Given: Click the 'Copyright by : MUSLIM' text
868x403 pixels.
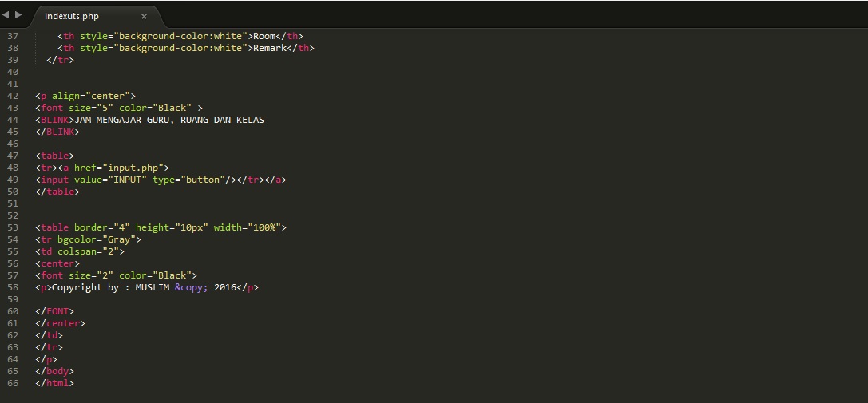Looking at the screenshot, I should pos(111,287).
